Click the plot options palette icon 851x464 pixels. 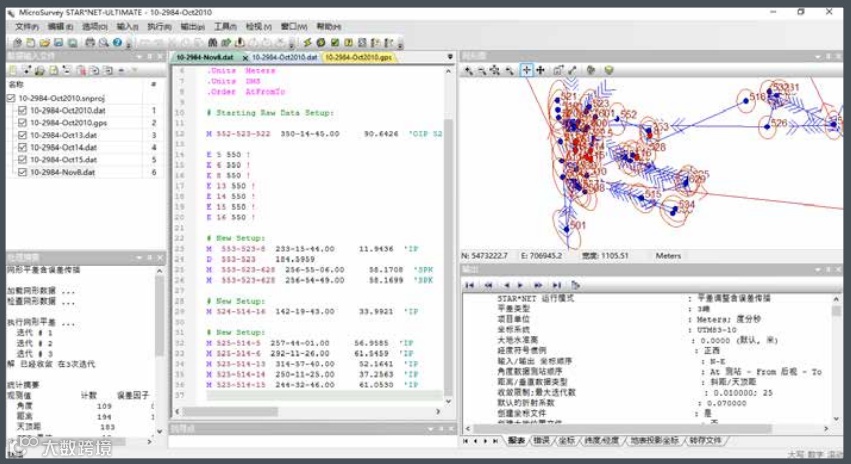tap(590, 70)
